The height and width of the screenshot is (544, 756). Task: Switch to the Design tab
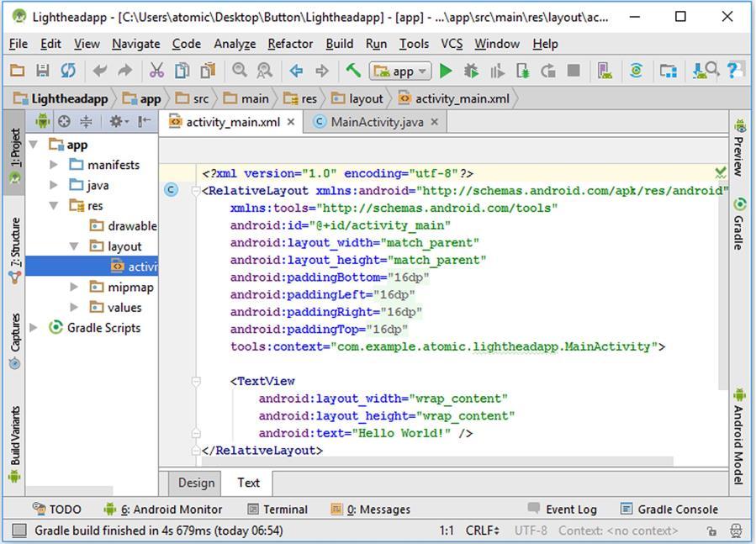tap(196, 483)
